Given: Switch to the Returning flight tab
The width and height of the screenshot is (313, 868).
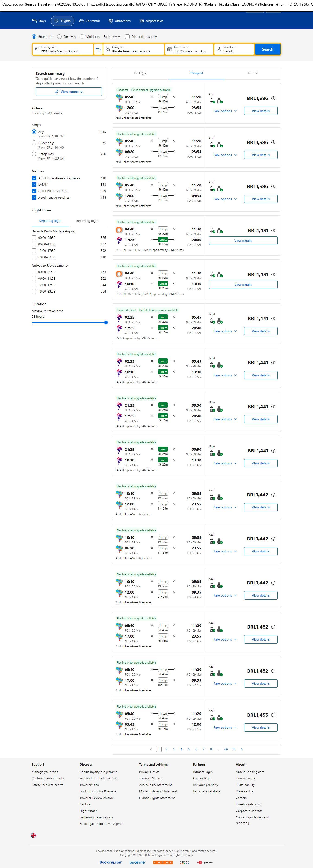Looking at the screenshot, I should pyautogui.click(x=87, y=221).
